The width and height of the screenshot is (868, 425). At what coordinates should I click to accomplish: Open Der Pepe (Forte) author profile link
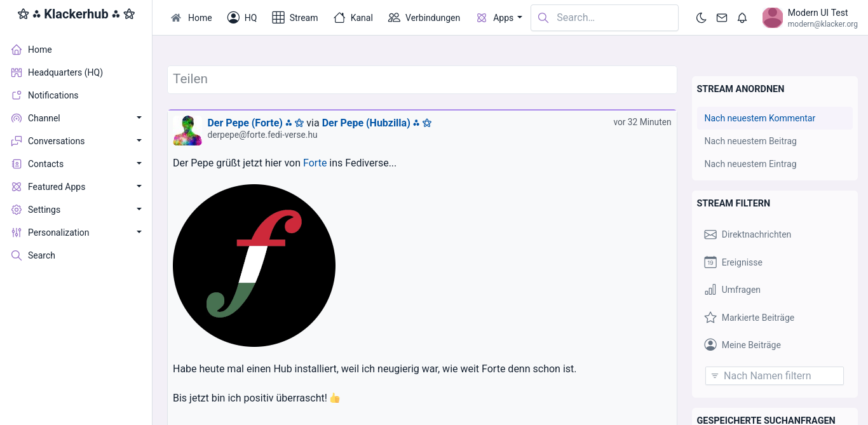point(245,123)
